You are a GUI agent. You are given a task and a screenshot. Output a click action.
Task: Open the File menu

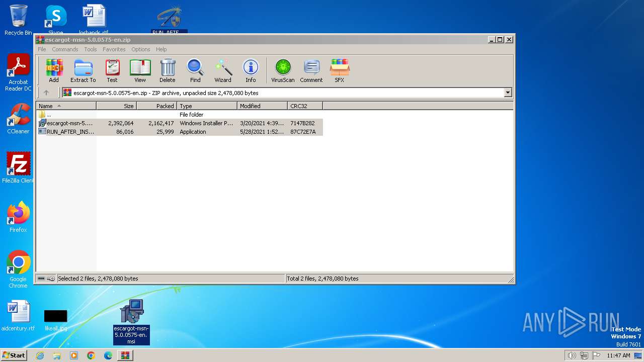[x=42, y=49]
